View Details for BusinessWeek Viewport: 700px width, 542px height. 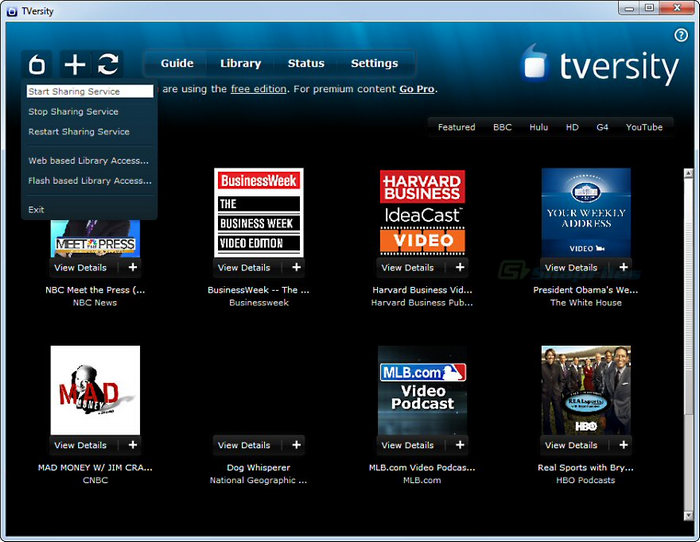[244, 267]
